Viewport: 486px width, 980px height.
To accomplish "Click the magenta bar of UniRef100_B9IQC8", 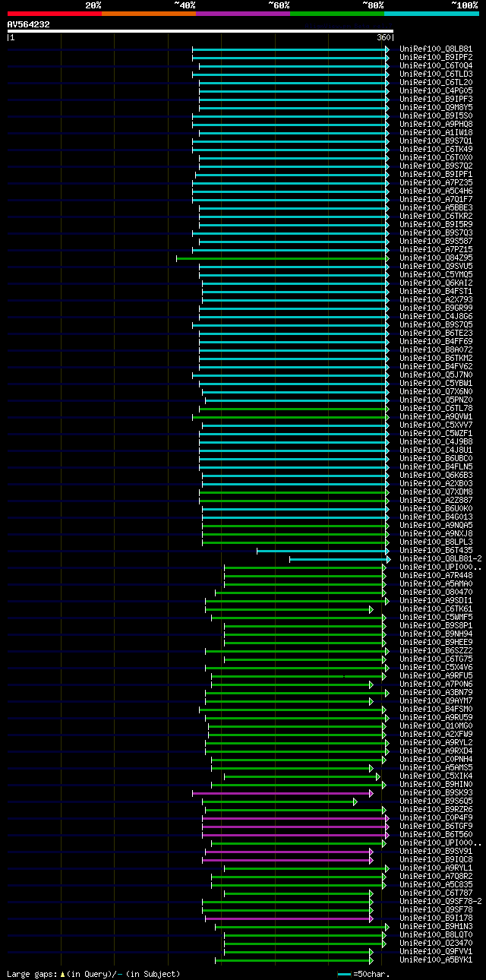I will pyautogui.click(x=289, y=860).
